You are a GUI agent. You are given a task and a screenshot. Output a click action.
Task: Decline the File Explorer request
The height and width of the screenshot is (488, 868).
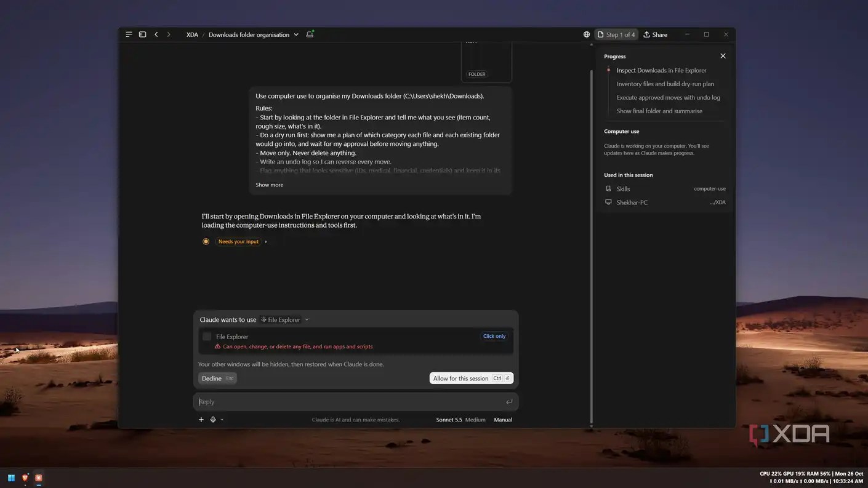coord(218,378)
